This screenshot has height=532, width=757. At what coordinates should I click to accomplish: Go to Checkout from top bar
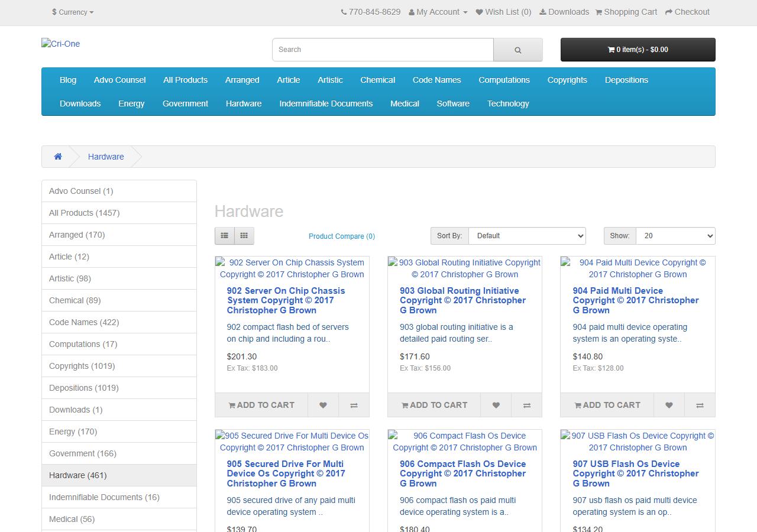pyautogui.click(x=687, y=12)
